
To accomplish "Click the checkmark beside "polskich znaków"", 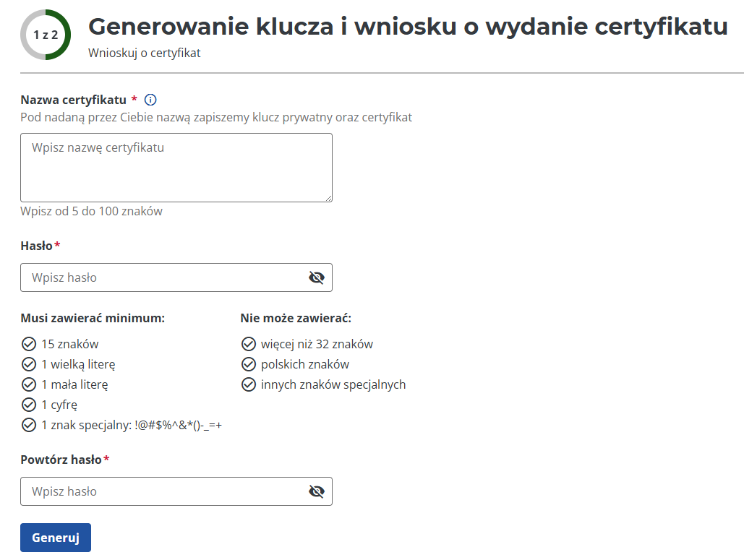I will [249, 364].
